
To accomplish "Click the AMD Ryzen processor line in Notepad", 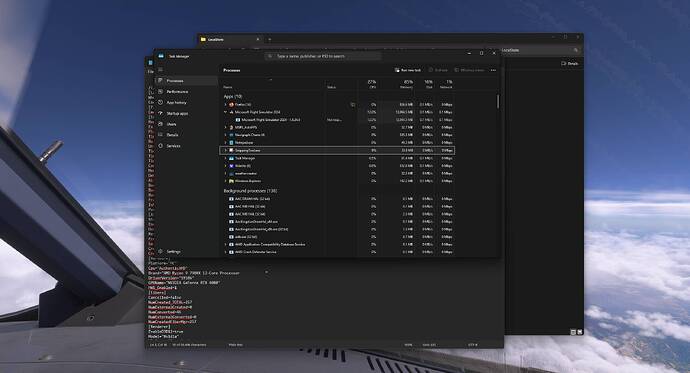I will tap(194, 273).
